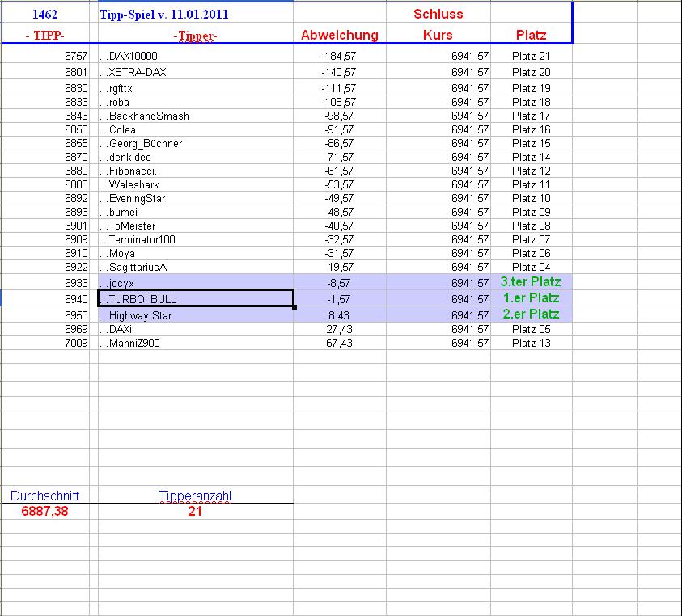This screenshot has width=682, height=616.
Task: Click the 'Platz 13' cell
Action: click(531, 343)
